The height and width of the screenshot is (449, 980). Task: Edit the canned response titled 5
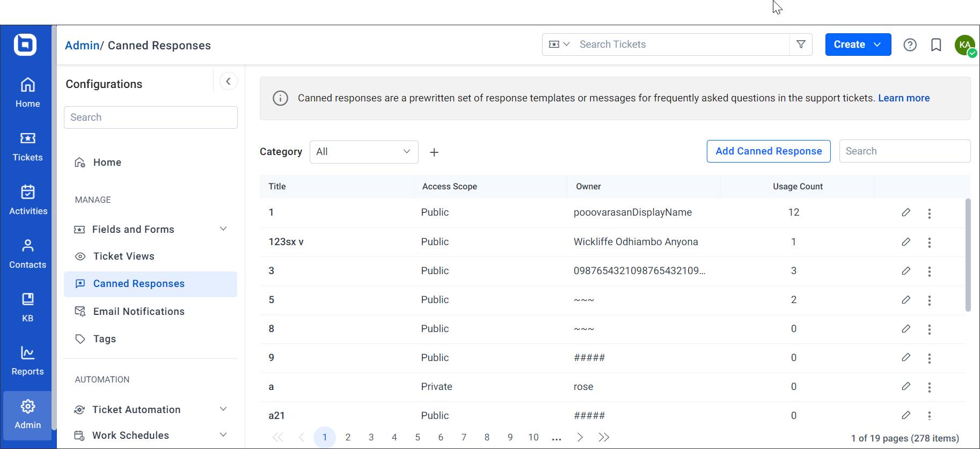[906, 300]
